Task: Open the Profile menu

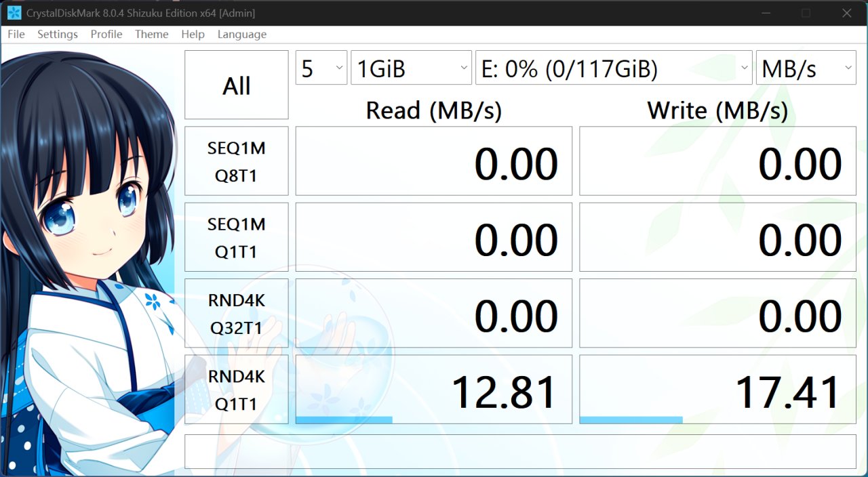Action: coord(106,35)
